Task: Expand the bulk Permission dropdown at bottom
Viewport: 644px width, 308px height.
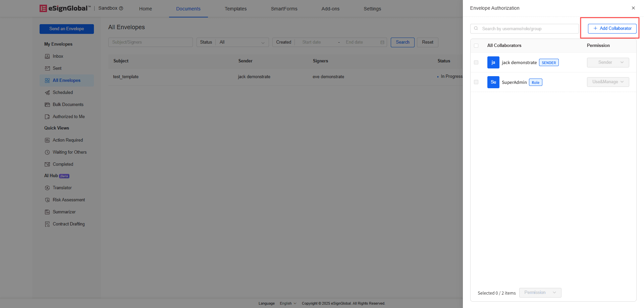Action: tap(540, 293)
